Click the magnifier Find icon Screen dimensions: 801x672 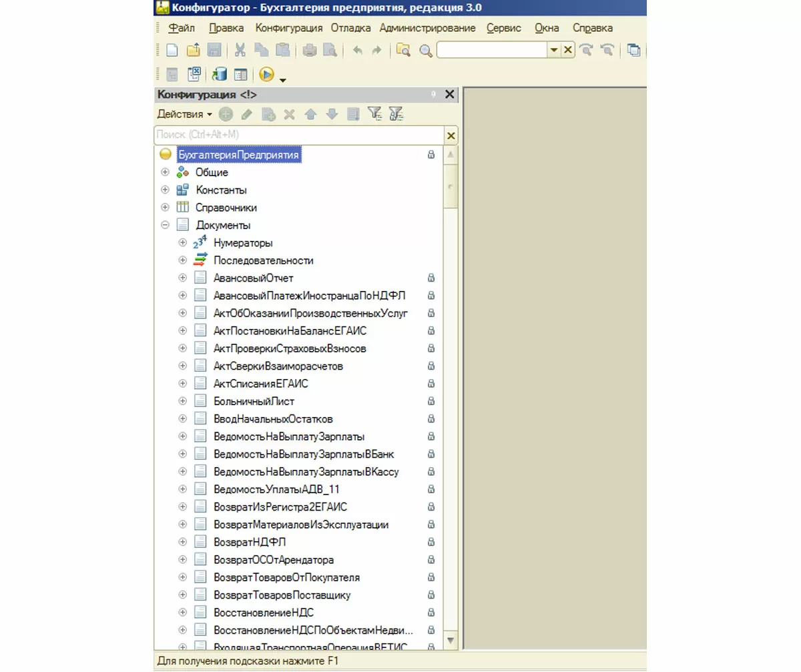point(425,50)
